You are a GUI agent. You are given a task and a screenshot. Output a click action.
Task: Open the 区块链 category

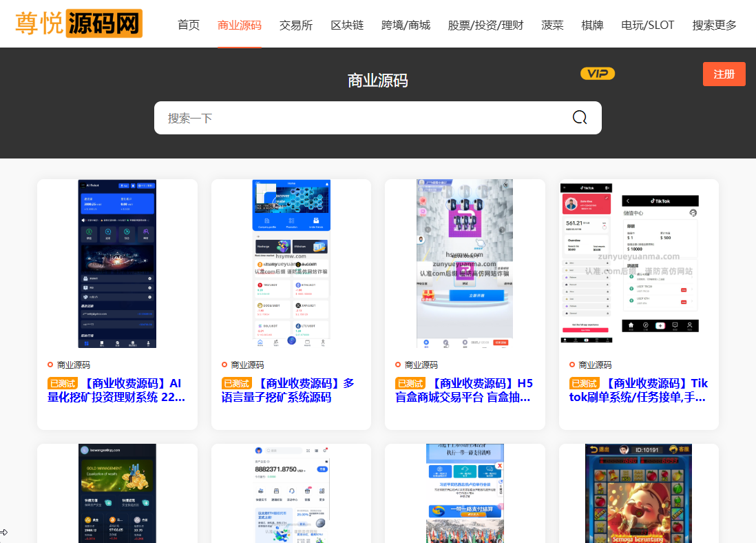point(347,25)
